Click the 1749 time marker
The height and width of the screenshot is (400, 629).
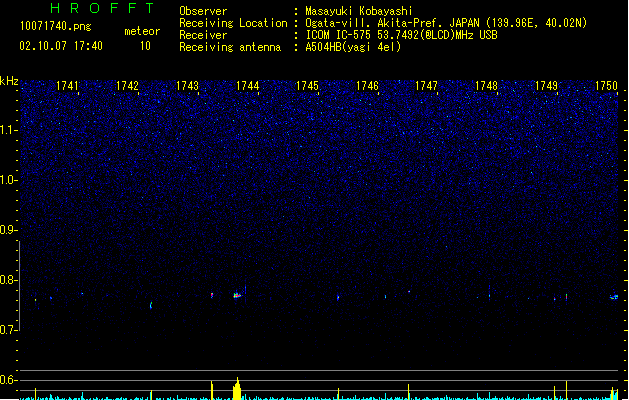click(x=546, y=86)
